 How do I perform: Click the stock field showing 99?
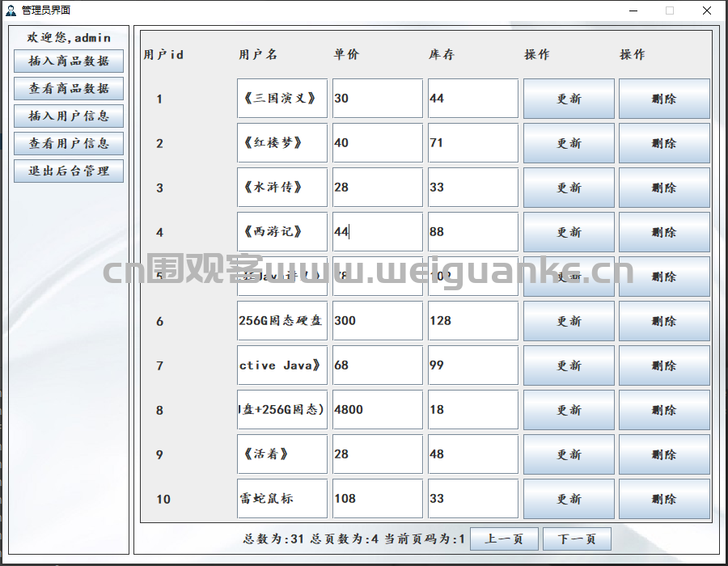(473, 365)
